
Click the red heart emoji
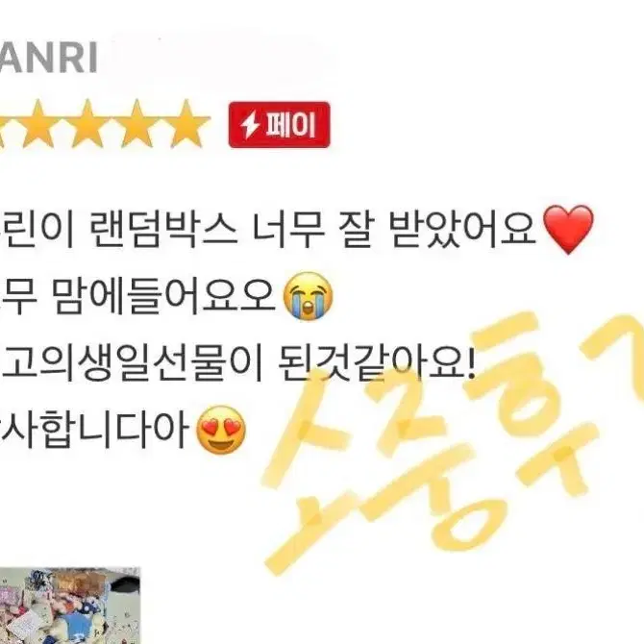(568, 230)
